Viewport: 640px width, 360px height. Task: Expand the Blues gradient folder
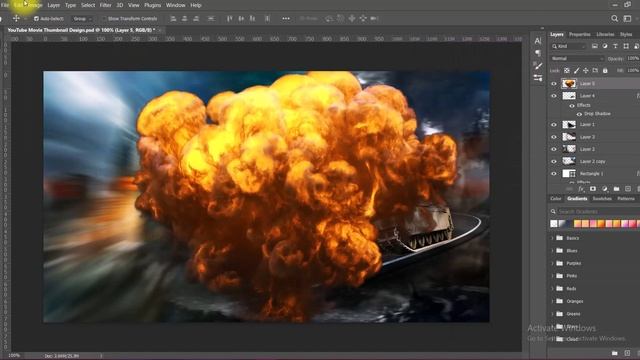(553, 251)
